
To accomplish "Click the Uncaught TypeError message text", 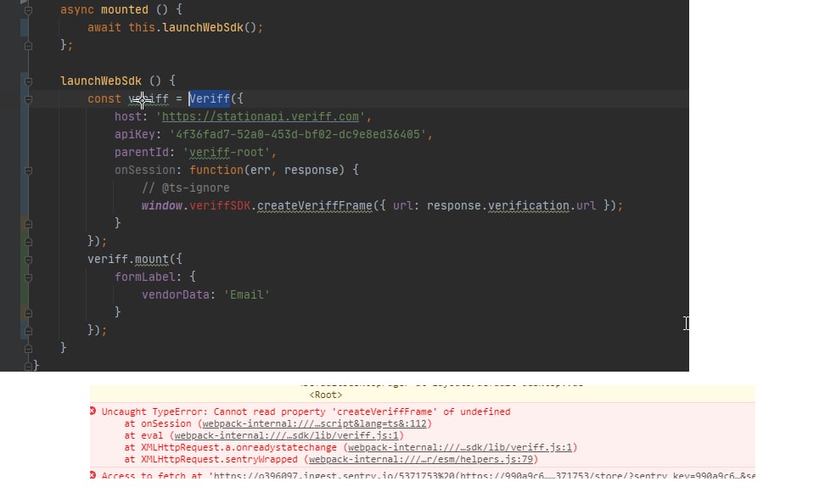I will [306, 412].
